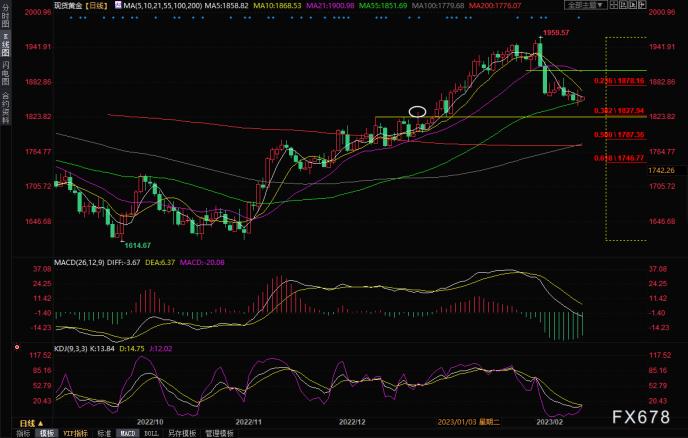Click 管理模板 to manage templates

[x=219, y=434]
